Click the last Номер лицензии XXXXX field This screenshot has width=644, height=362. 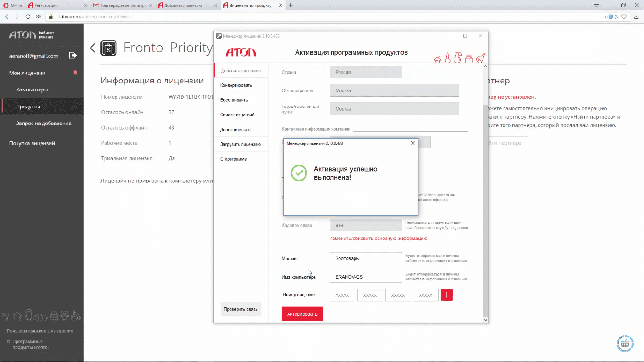(x=426, y=295)
